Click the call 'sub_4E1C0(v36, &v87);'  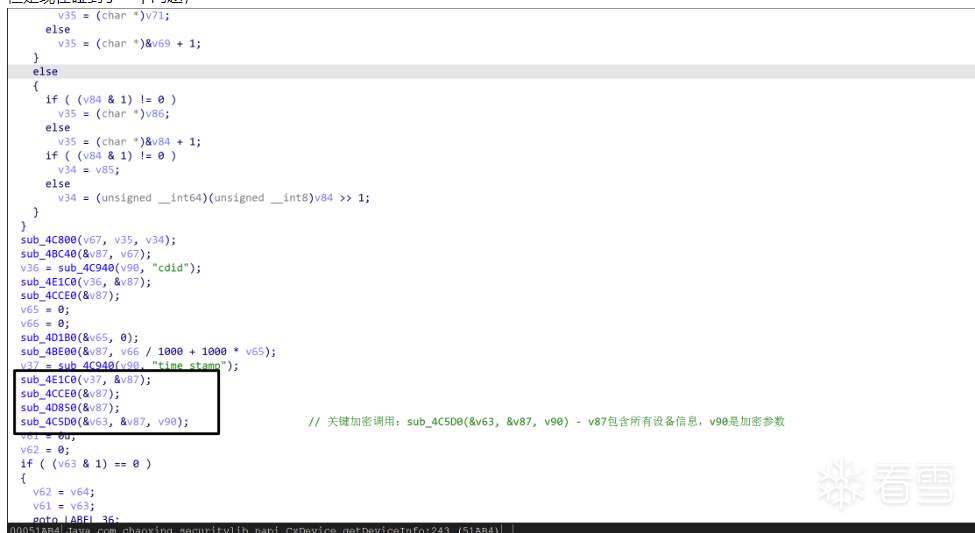[x=86, y=282]
